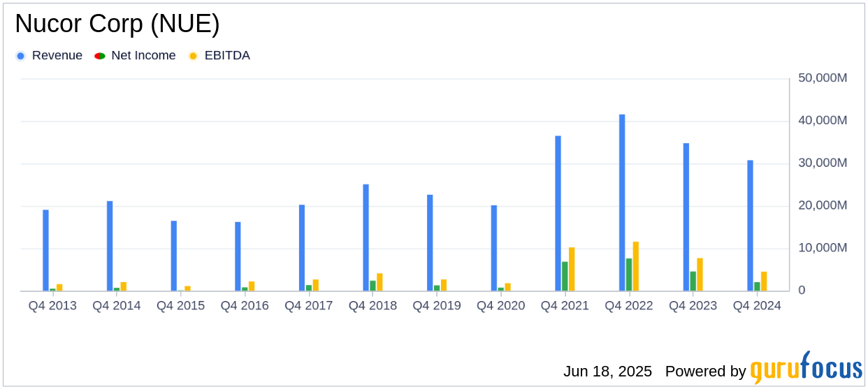Toggle the Net Income legend item
The height and width of the screenshot is (389, 868).
click(135, 56)
